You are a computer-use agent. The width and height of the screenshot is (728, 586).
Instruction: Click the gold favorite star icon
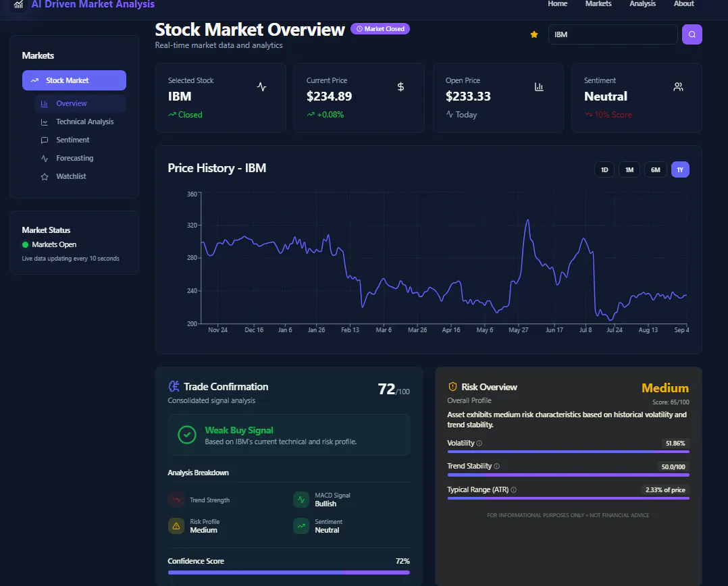pyautogui.click(x=534, y=34)
